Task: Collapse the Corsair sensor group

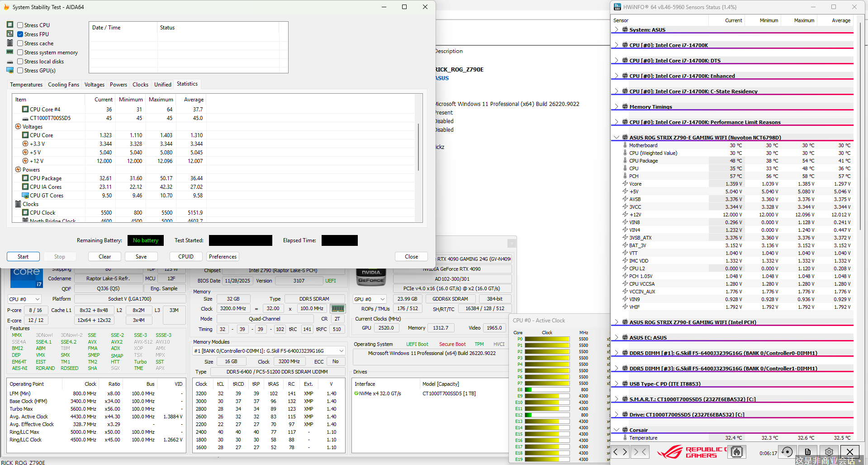Action: pyautogui.click(x=616, y=430)
